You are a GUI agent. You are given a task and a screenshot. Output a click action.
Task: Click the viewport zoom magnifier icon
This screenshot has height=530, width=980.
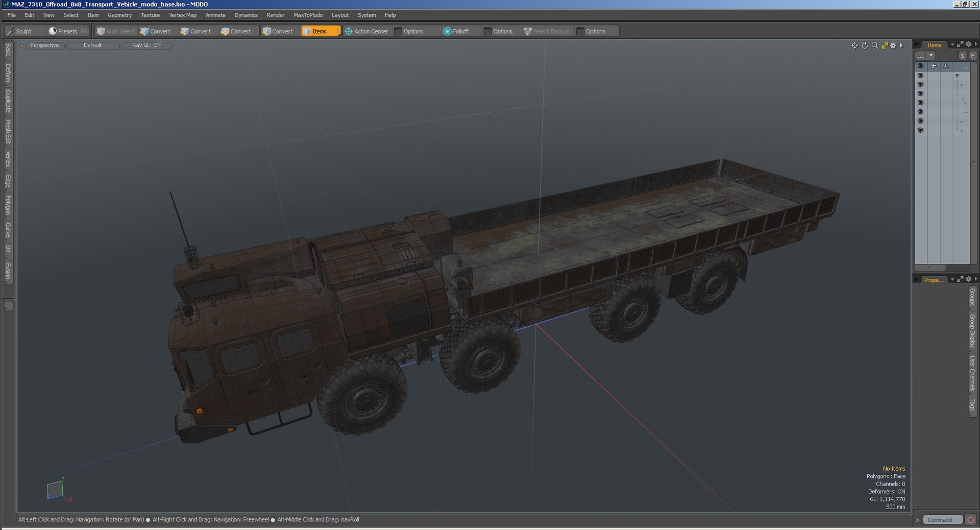[875, 45]
